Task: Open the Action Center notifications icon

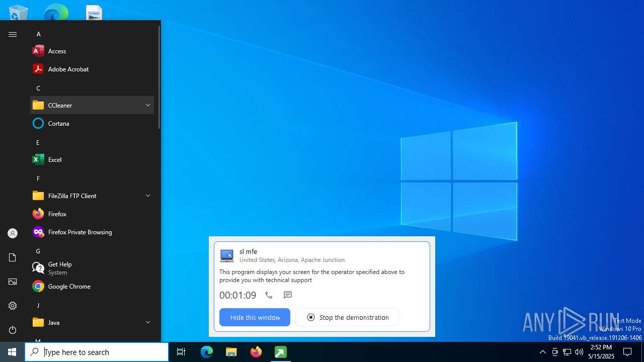Action: click(627, 352)
